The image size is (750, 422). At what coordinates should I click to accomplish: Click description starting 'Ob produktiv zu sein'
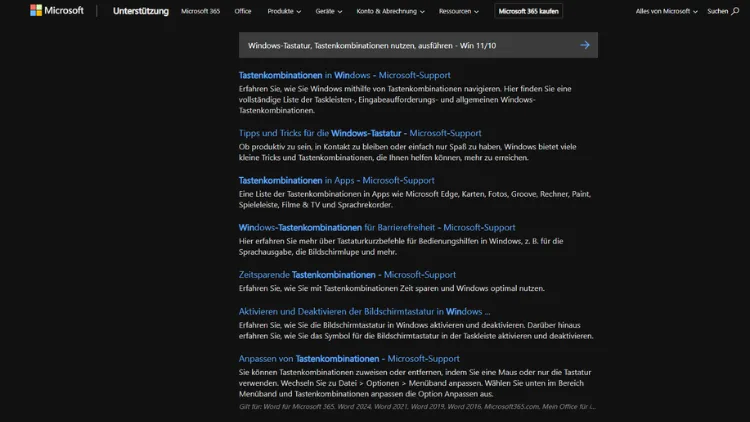coord(408,152)
